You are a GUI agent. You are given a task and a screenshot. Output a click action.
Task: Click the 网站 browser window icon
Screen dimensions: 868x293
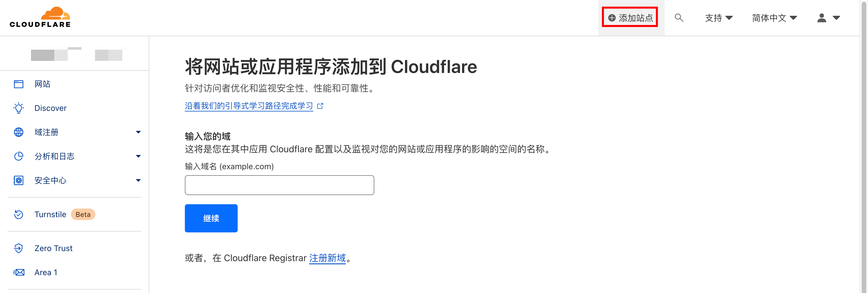(19, 84)
